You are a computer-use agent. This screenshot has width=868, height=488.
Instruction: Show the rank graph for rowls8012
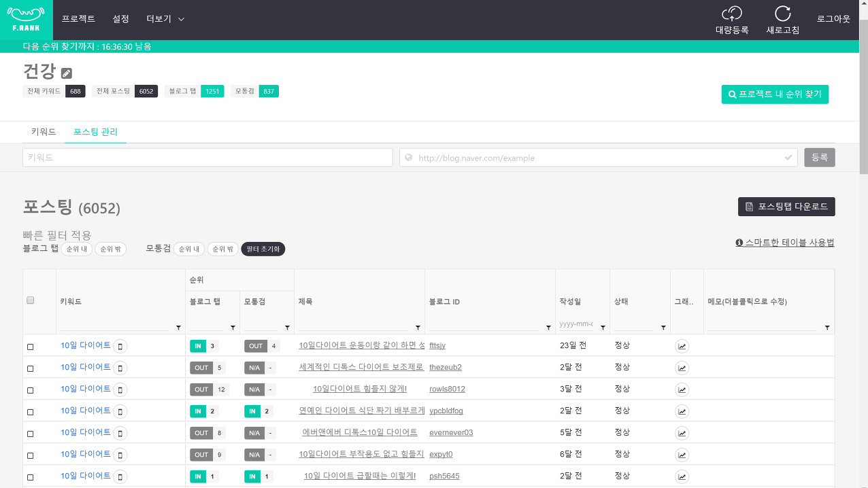point(682,390)
